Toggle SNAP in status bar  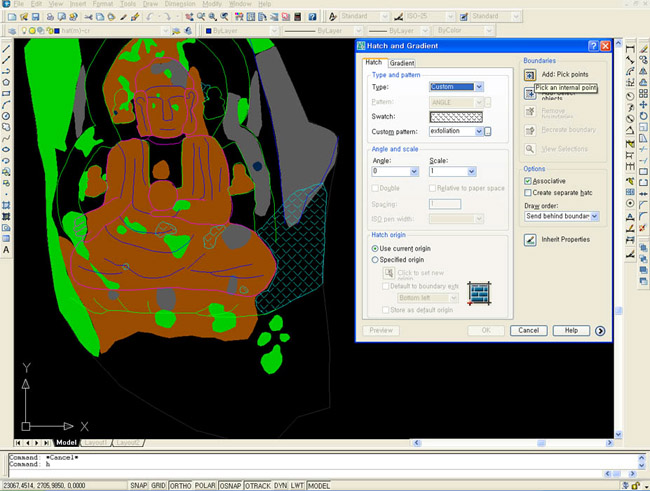(138, 485)
